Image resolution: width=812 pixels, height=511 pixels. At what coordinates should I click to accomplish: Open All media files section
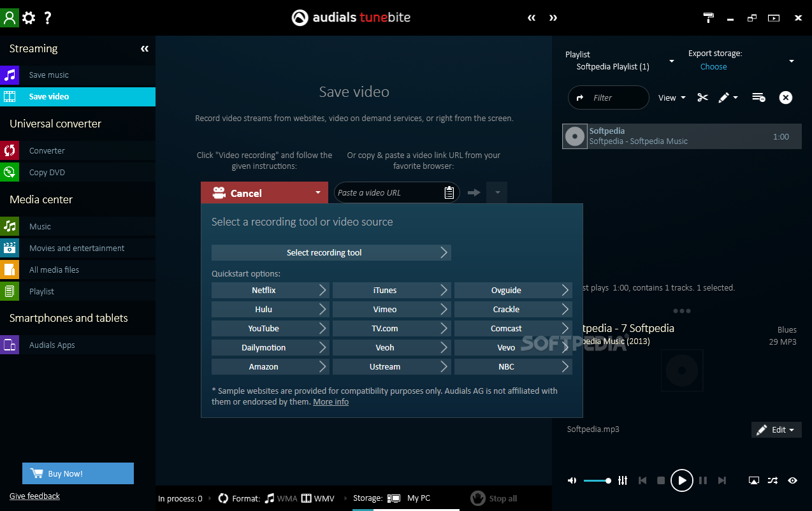pyautogui.click(x=78, y=270)
